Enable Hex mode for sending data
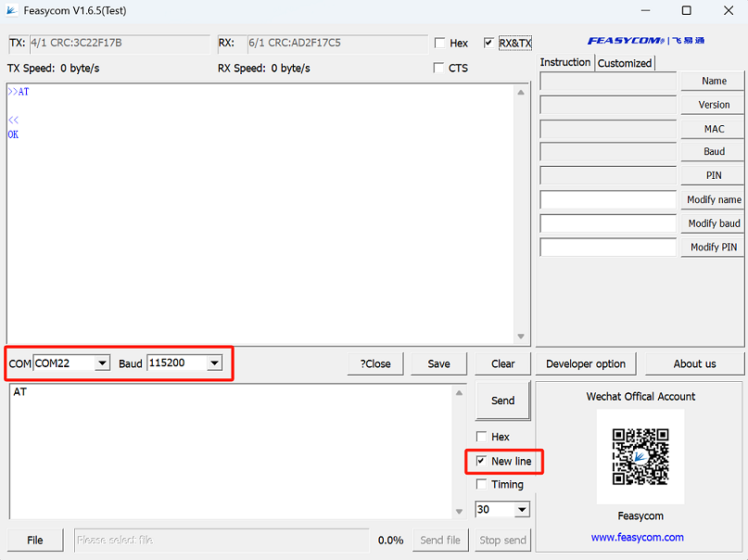The height and width of the screenshot is (560, 748). click(481, 436)
